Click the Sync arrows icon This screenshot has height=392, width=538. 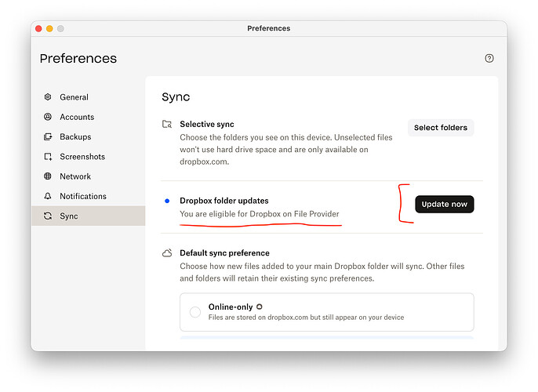tap(48, 216)
